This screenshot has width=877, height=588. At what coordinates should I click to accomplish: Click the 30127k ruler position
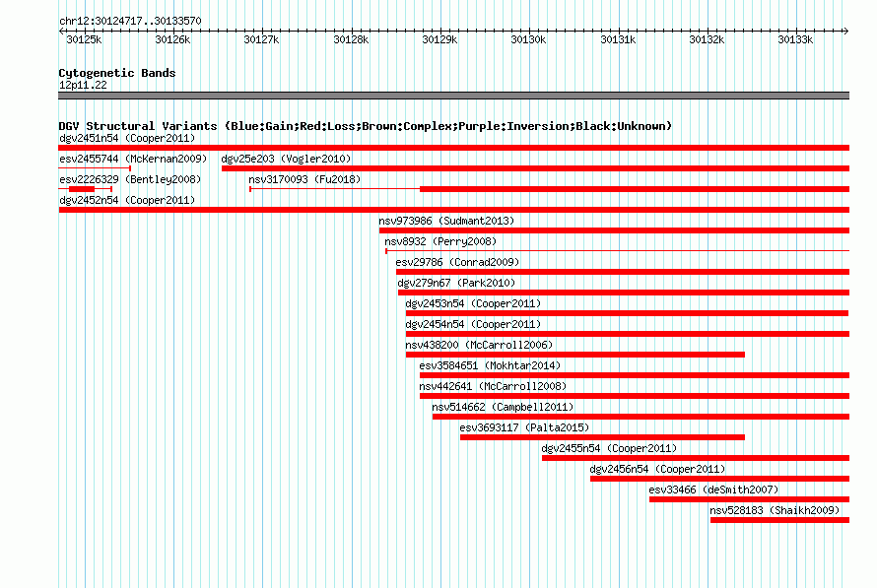(261, 39)
